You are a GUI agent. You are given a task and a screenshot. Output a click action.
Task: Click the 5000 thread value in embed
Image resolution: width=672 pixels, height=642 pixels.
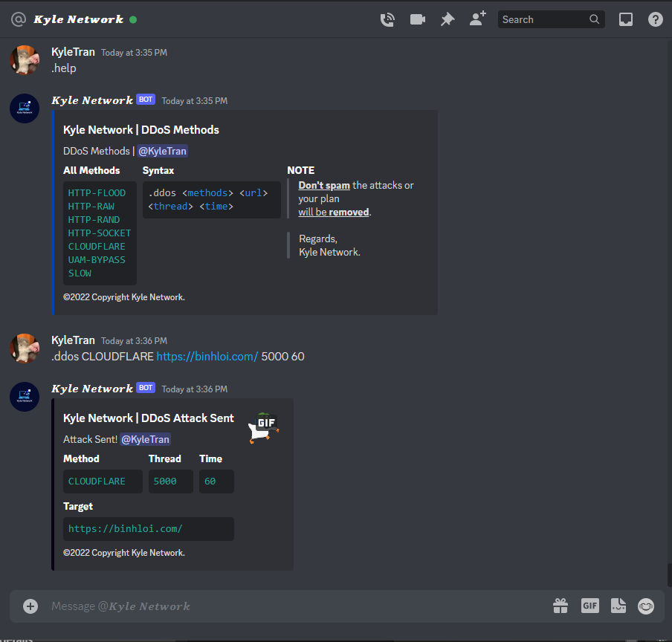point(165,481)
